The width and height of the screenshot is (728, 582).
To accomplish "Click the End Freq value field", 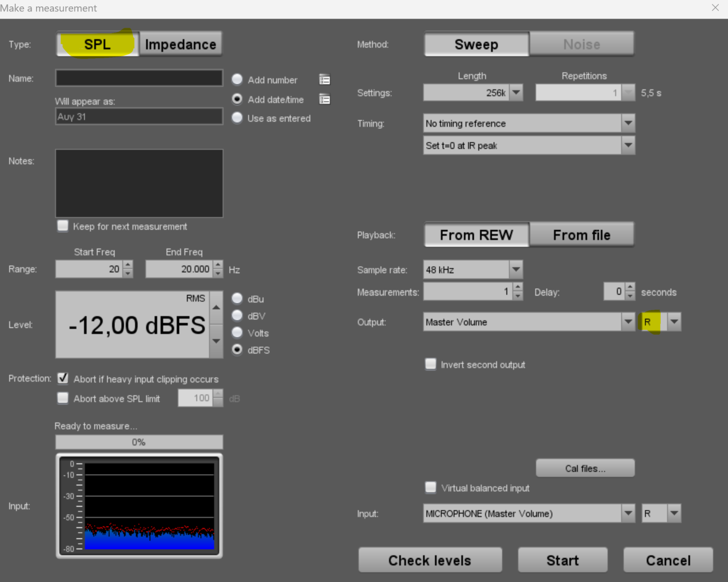I will (179, 269).
